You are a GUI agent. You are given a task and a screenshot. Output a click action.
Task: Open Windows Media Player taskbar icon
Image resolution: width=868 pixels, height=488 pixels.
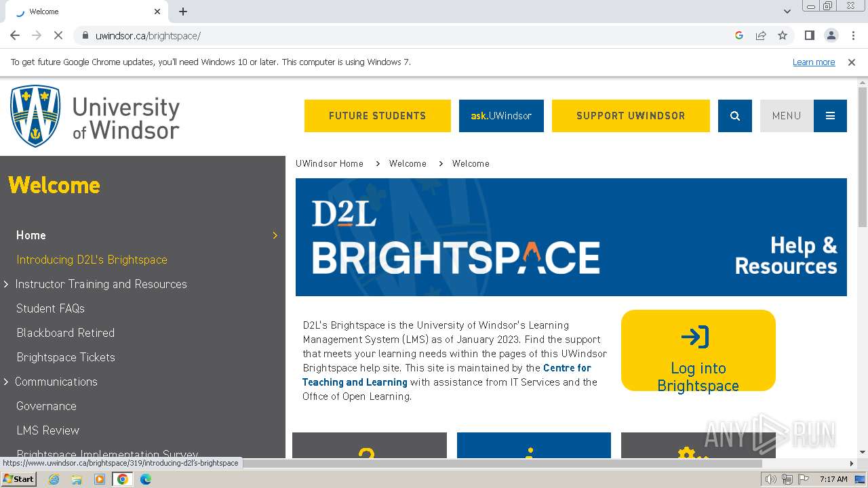(x=100, y=479)
